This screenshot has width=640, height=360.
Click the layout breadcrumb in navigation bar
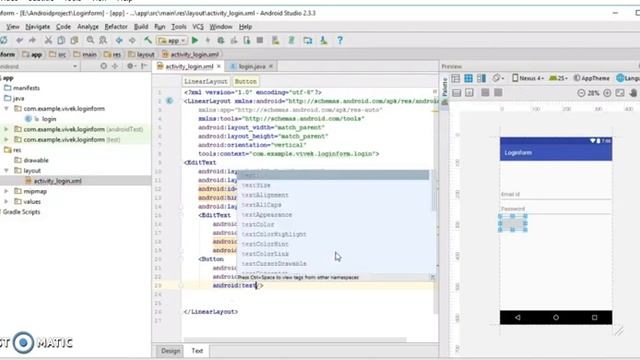tap(142, 54)
